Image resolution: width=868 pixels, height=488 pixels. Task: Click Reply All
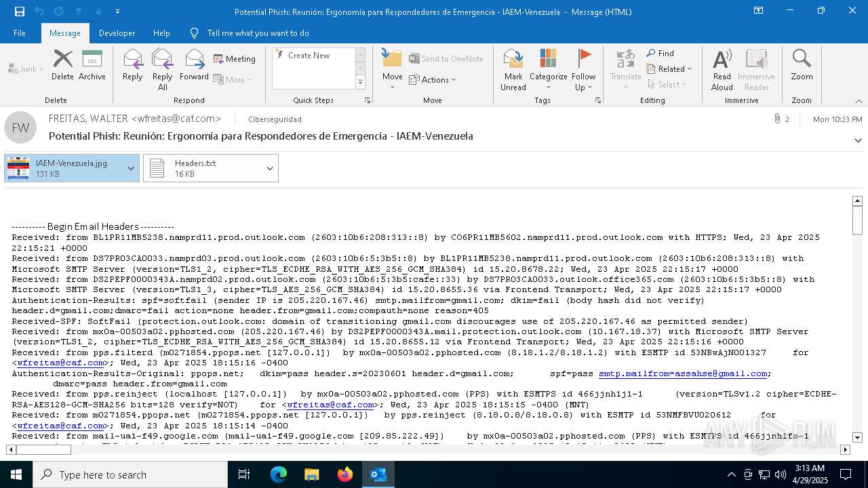[x=163, y=69]
